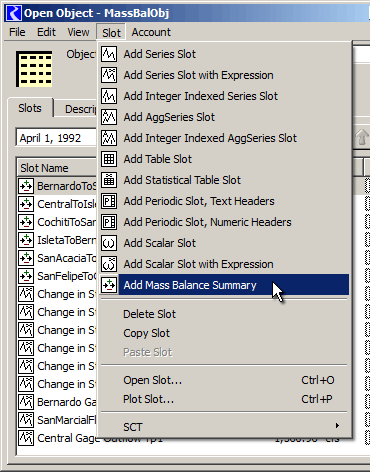Screen dimensions: 370x472
Task: Close the Slot menu from menu bar
Action: (x=111, y=33)
